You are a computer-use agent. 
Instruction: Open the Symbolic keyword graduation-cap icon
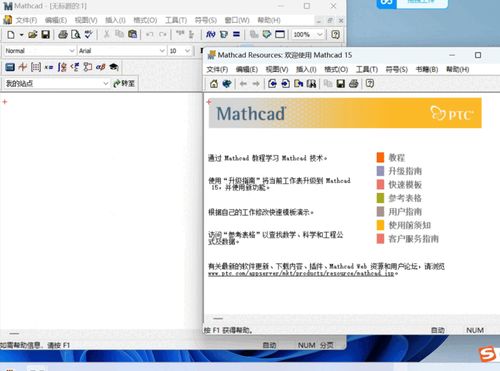pyautogui.click(x=114, y=67)
